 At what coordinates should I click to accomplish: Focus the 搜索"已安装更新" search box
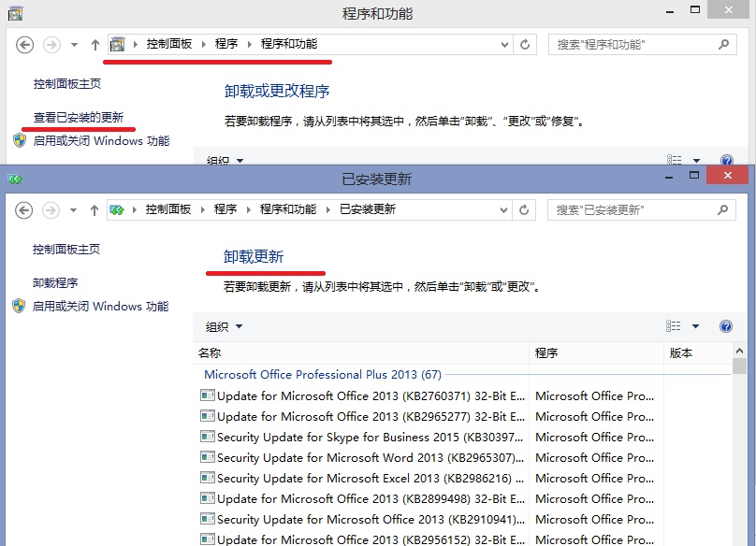[x=641, y=209]
